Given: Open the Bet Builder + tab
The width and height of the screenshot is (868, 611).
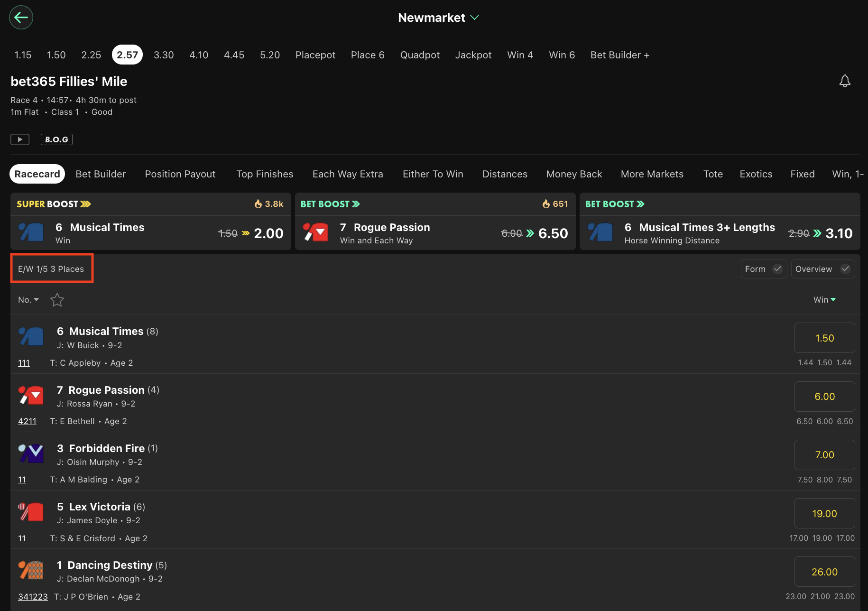Looking at the screenshot, I should [x=620, y=55].
